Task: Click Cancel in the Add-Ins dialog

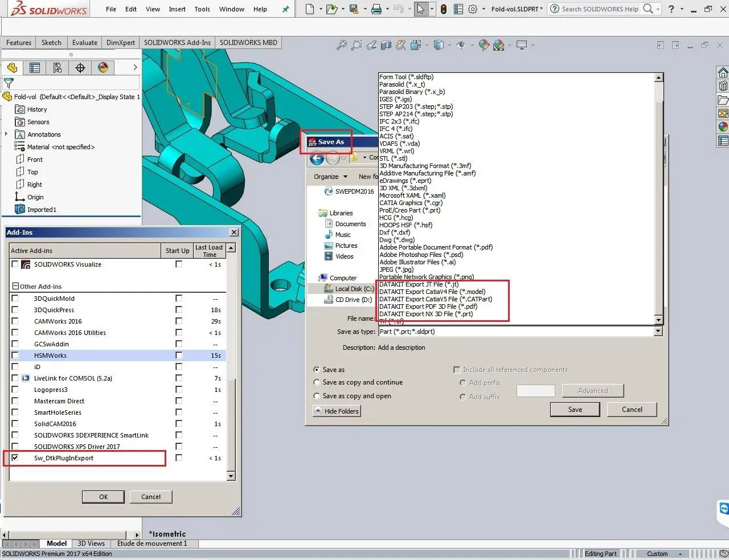Action: (151, 497)
